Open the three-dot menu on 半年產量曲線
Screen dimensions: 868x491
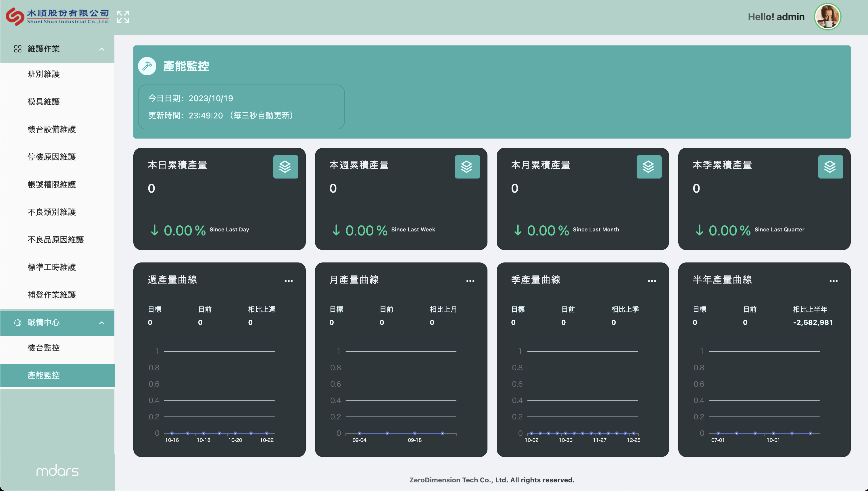coord(834,281)
